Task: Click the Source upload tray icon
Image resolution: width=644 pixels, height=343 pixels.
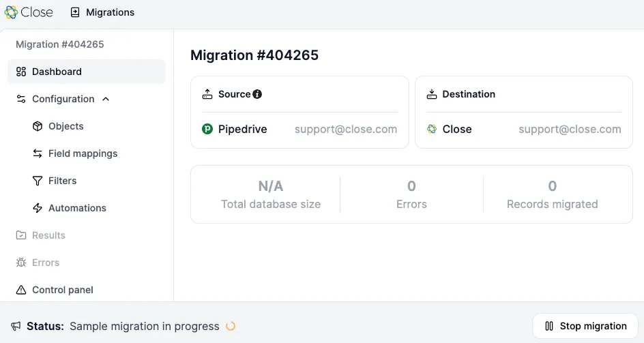Action: tap(207, 94)
